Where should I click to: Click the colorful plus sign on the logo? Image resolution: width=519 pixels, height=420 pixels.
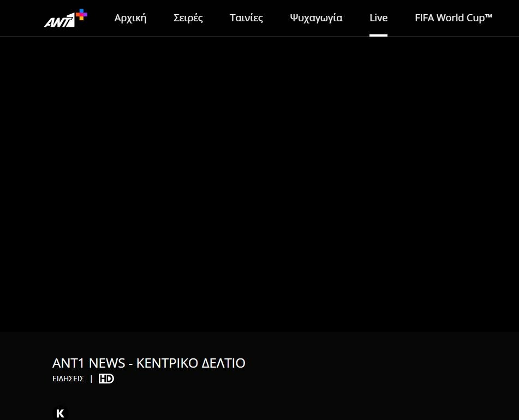pos(81,15)
